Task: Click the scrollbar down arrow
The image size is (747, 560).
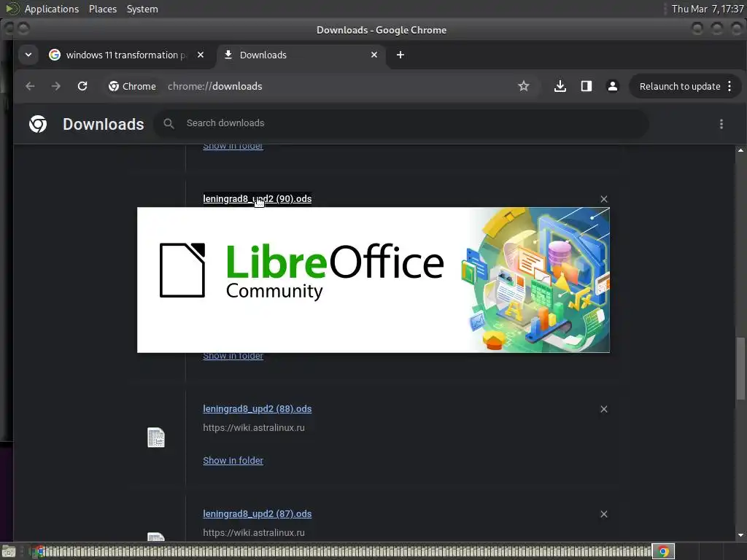Action: pyautogui.click(x=740, y=535)
